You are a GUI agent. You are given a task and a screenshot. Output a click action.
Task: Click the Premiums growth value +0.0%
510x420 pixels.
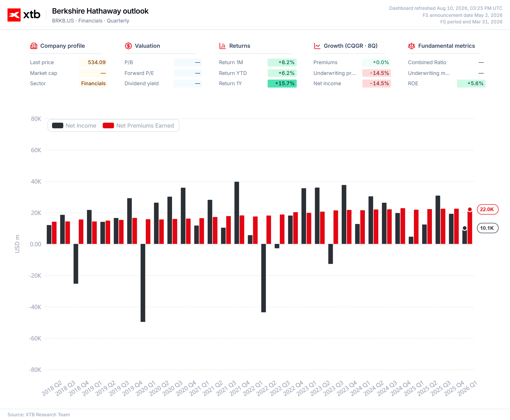377,63
